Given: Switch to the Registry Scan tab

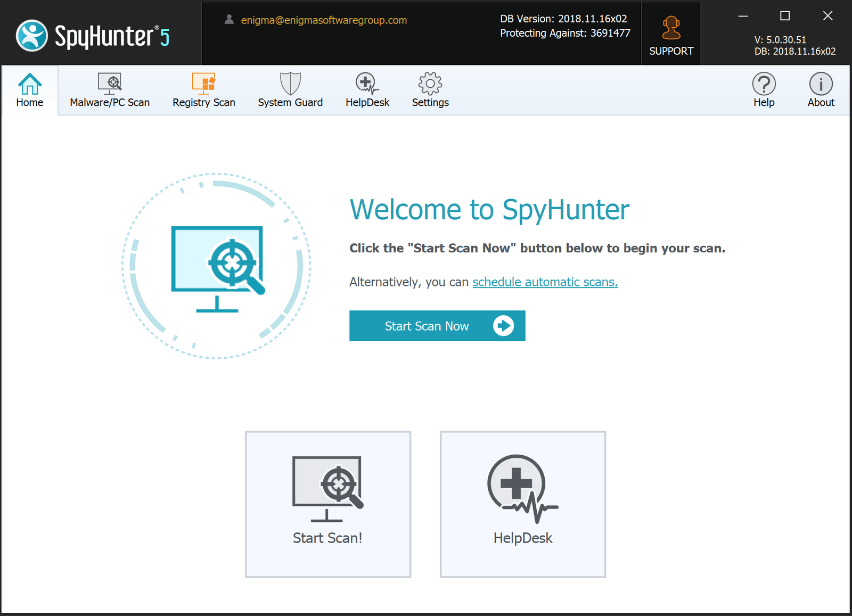Looking at the screenshot, I should (203, 90).
